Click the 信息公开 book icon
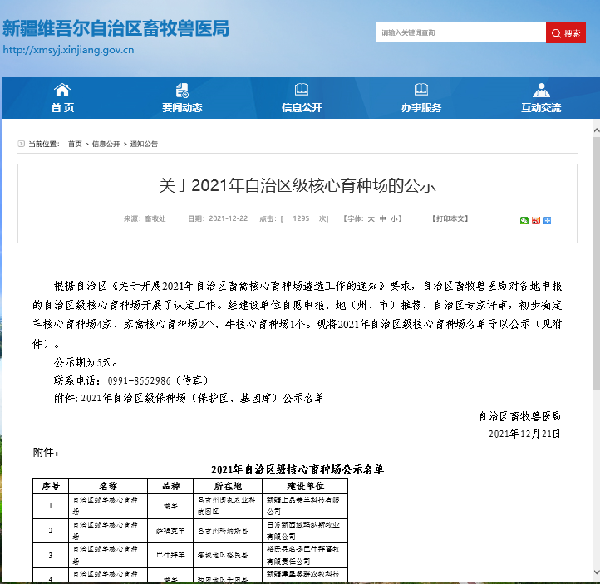600x584 pixels. tap(302, 90)
